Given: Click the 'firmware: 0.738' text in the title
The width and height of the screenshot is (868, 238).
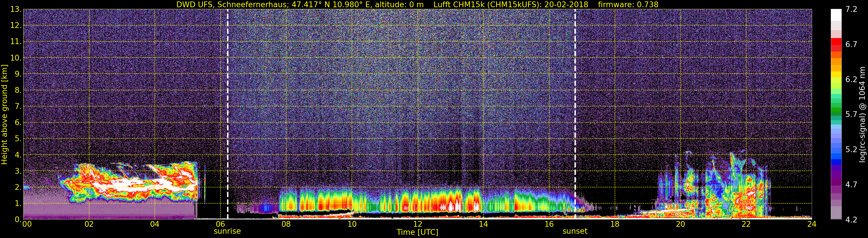Looking at the screenshot, I should click(x=628, y=4).
